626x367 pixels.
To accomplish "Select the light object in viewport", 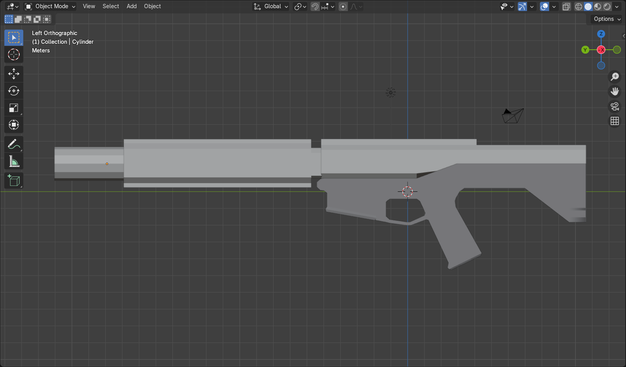I will [x=390, y=93].
